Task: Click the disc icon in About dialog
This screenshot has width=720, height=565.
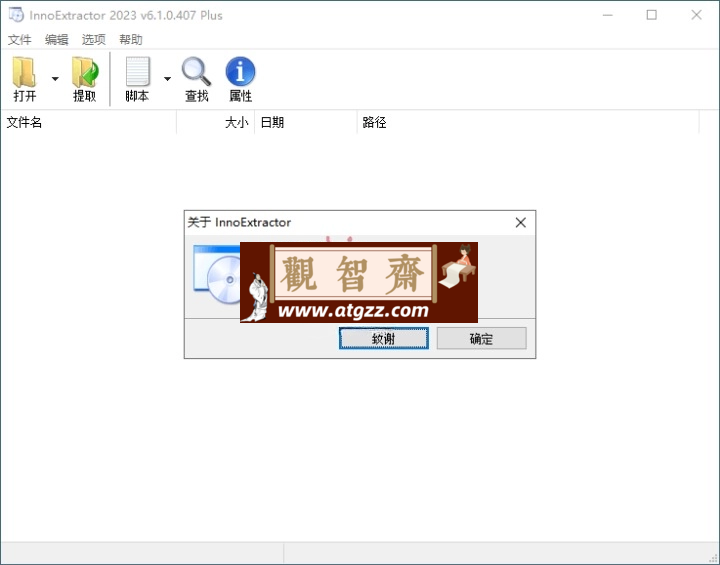Action: click(217, 274)
